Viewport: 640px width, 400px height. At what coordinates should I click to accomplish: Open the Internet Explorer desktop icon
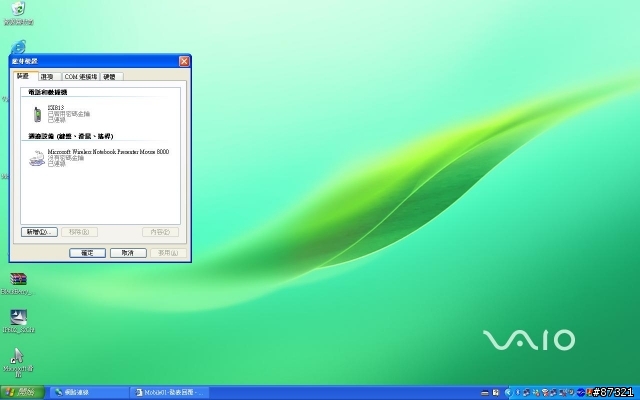point(18,47)
